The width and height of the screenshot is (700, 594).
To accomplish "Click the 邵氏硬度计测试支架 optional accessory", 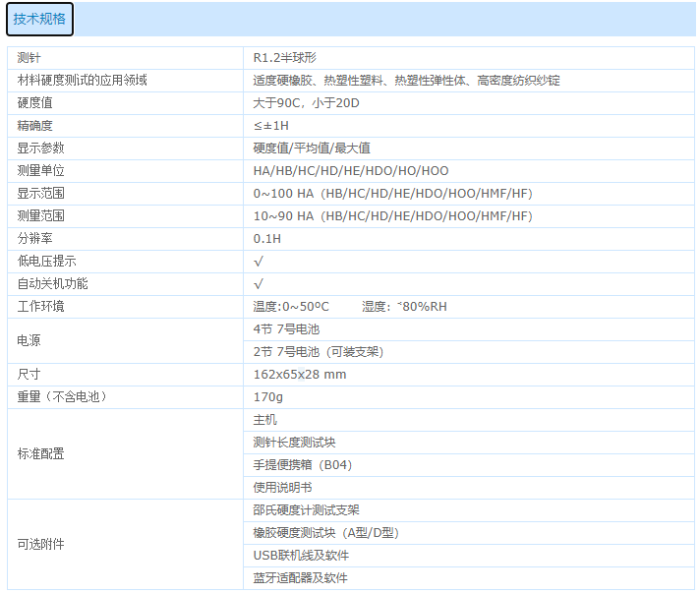I will coord(307,510).
